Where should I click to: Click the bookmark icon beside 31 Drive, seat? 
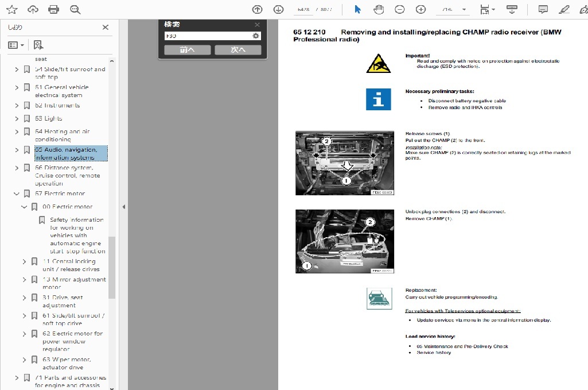34,298
